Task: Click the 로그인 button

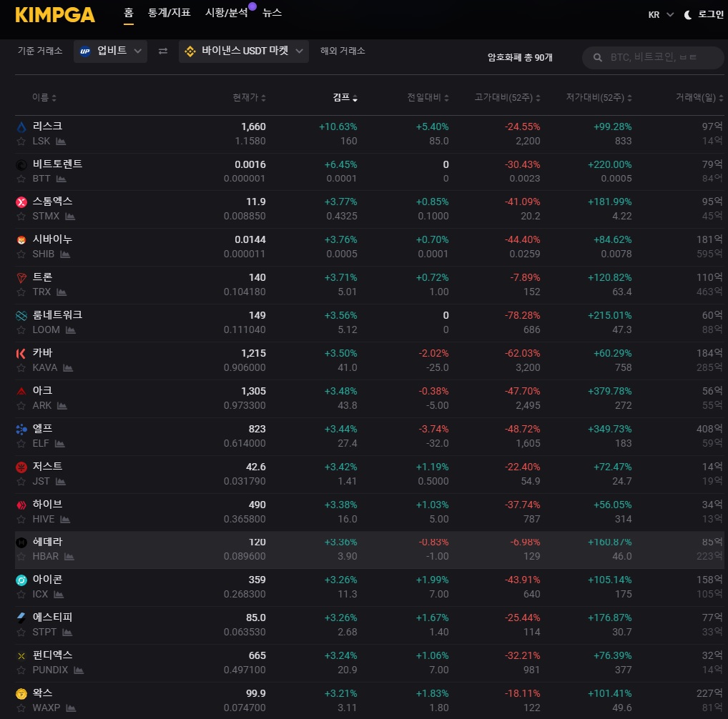Action: (x=711, y=15)
